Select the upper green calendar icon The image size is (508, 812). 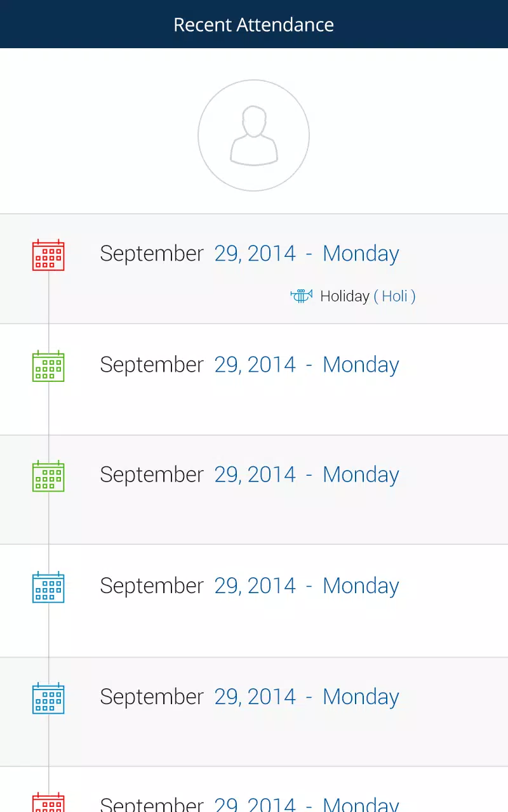click(x=48, y=366)
